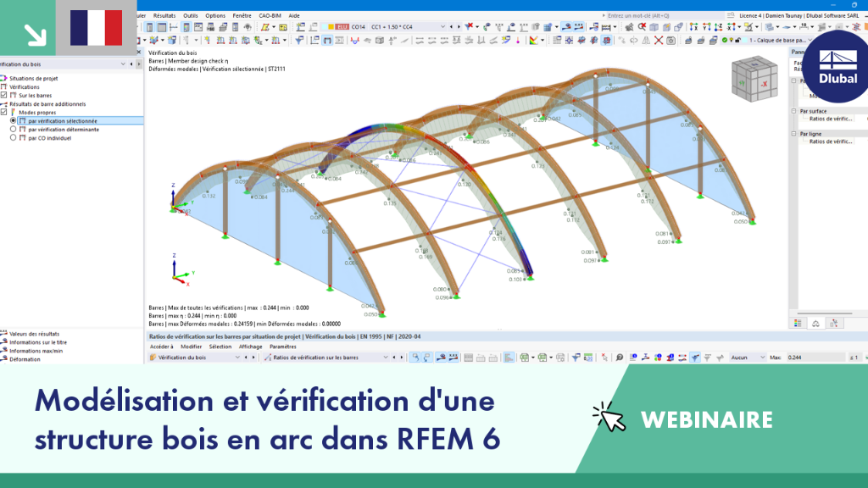Click the color palette tab icon in right panel
The width and height of the screenshot is (868, 488).
pyautogui.click(x=798, y=324)
